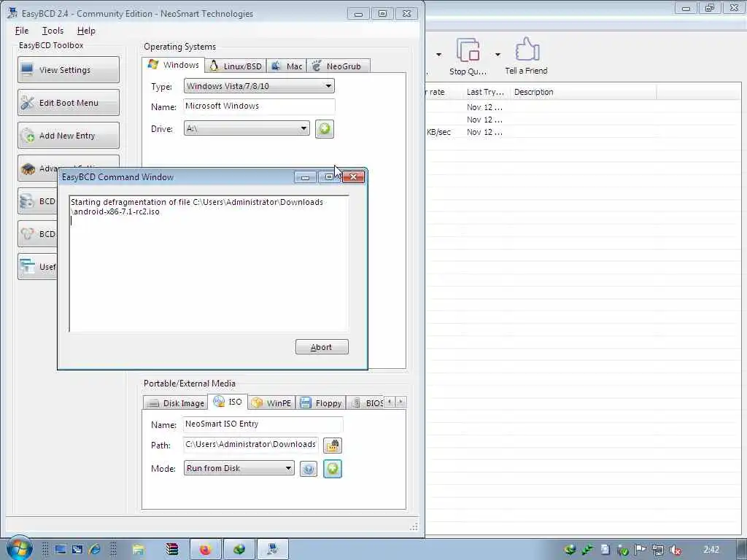Screen dimensions: 747x560
Task: Switch to the NeoGrub tab
Action: (x=337, y=66)
